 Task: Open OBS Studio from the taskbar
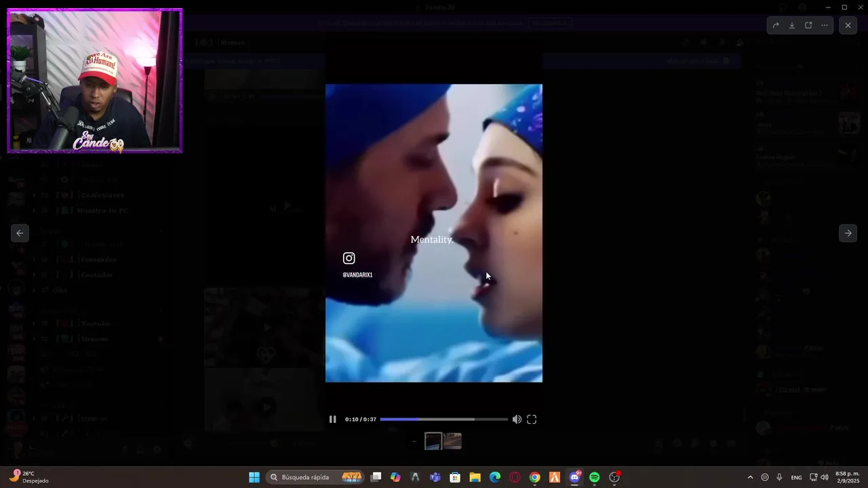[614, 477]
